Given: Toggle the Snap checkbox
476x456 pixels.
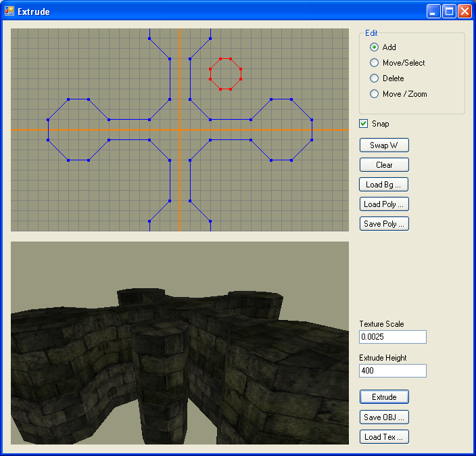Looking at the screenshot, I should coord(364,124).
